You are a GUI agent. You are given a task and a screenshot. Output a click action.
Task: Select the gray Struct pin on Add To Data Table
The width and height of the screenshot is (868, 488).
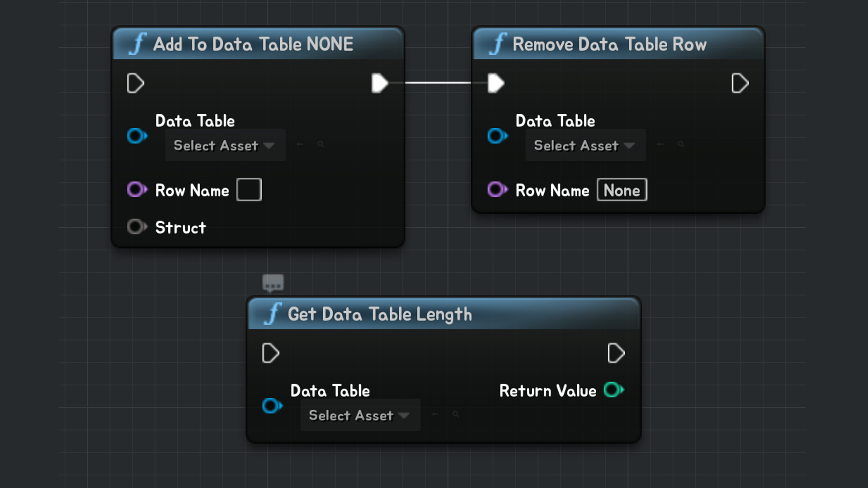137,227
